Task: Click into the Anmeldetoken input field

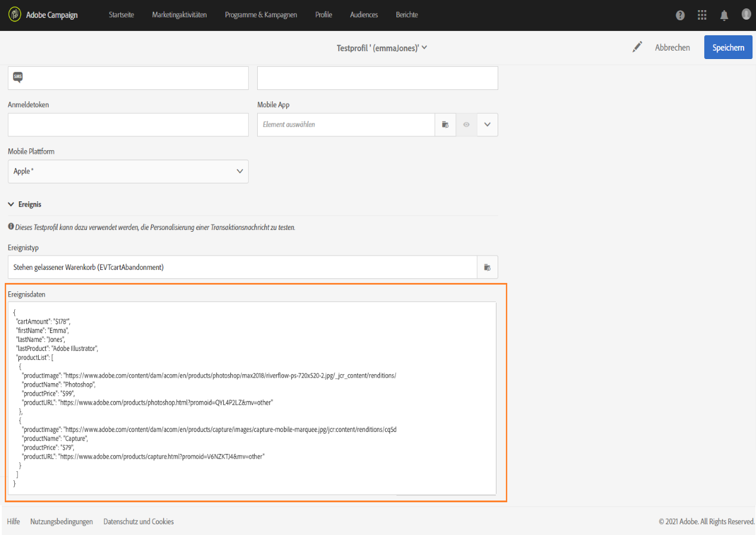Action: coord(128,125)
